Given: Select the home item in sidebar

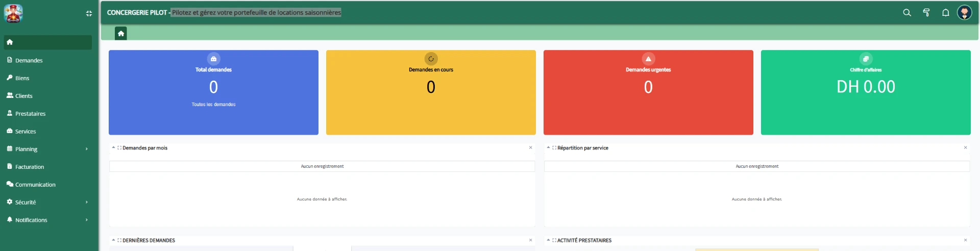Looking at the screenshot, I should click(x=48, y=42).
